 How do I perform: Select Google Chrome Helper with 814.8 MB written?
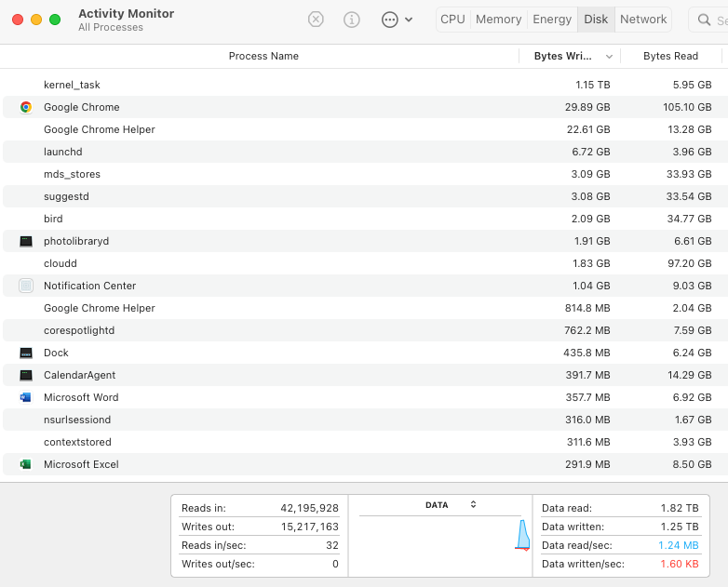(100, 308)
